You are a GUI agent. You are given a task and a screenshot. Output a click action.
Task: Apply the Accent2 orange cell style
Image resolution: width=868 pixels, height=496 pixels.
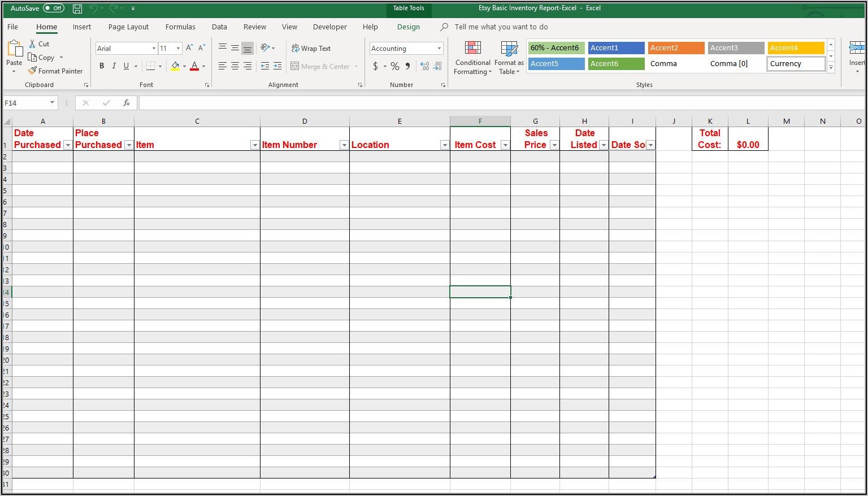click(676, 48)
